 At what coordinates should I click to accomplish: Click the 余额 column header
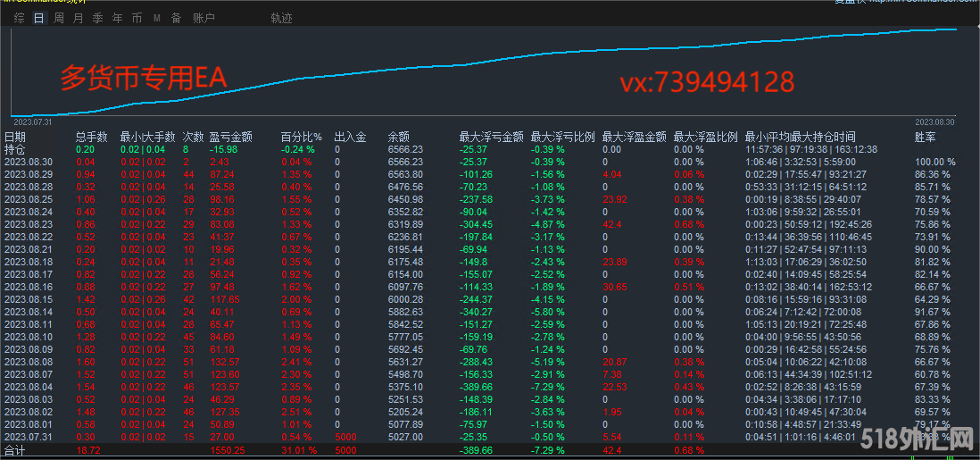(399, 138)
